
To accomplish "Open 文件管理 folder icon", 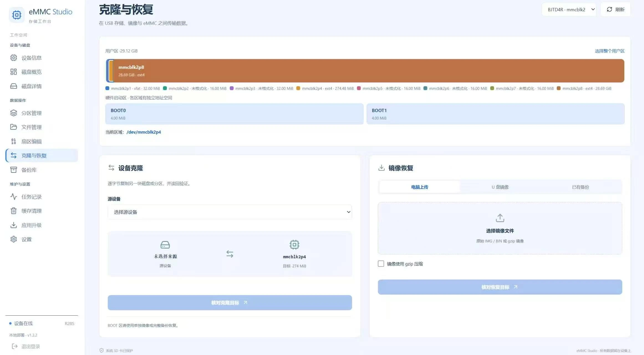I will [x=14, y=127].
